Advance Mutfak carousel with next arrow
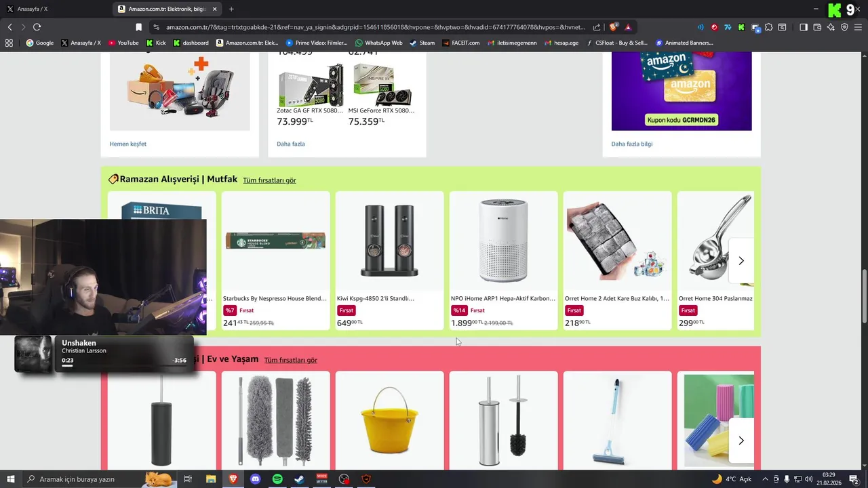Screen dimensions: 868x488 (741, 261)
